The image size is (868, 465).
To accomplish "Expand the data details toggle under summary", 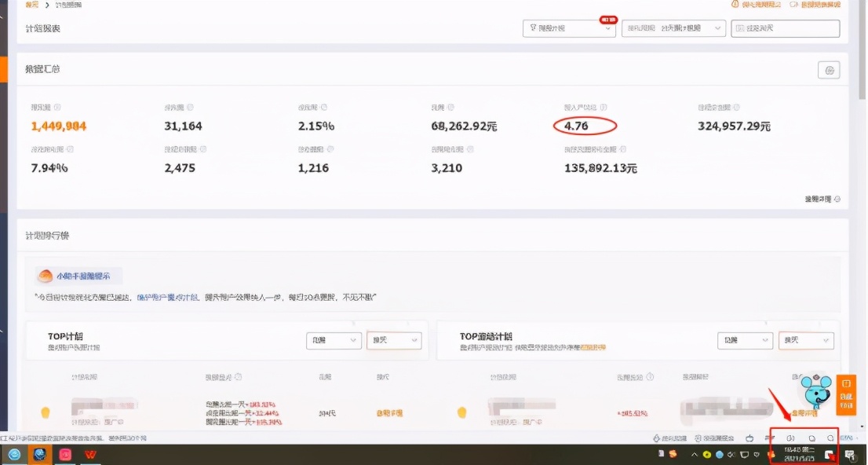I will click(822, 199).
